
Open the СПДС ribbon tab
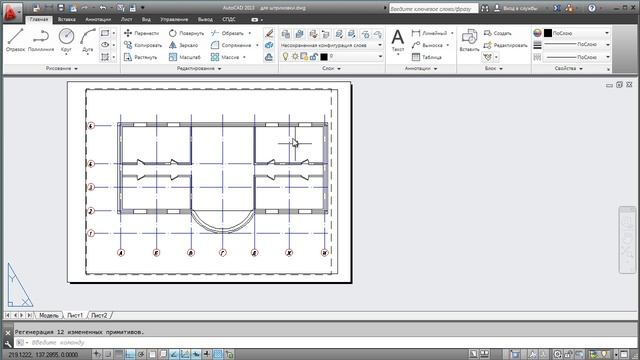pyautogui.click(x=229, y=19)
